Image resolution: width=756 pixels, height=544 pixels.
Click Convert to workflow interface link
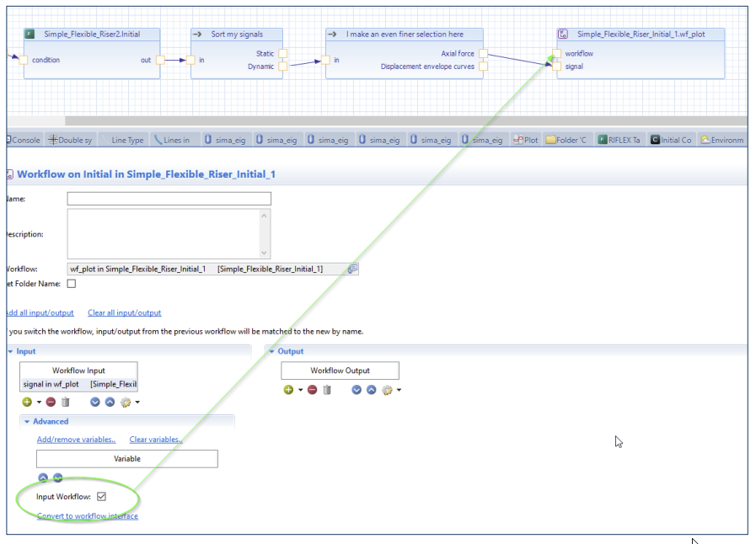tap(87, 516)
